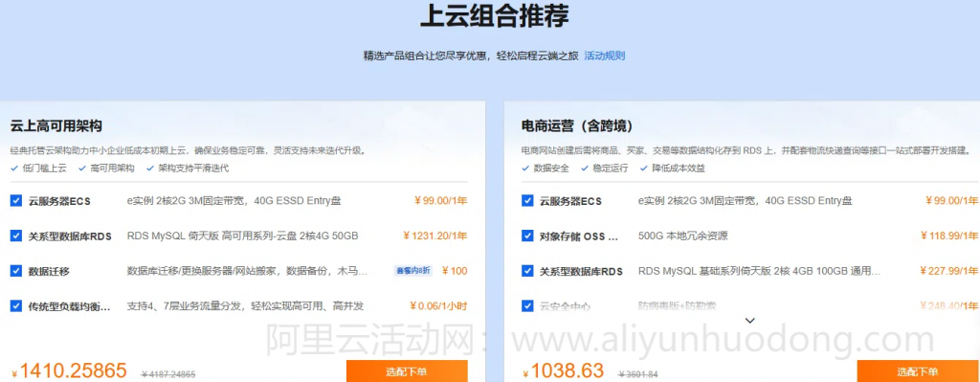The width and height of the screenshot is (980, 382).
Task: Click 选配下单 in the 云上高可用架构 card
Action: pyautogui.click(x=407, y=371)
